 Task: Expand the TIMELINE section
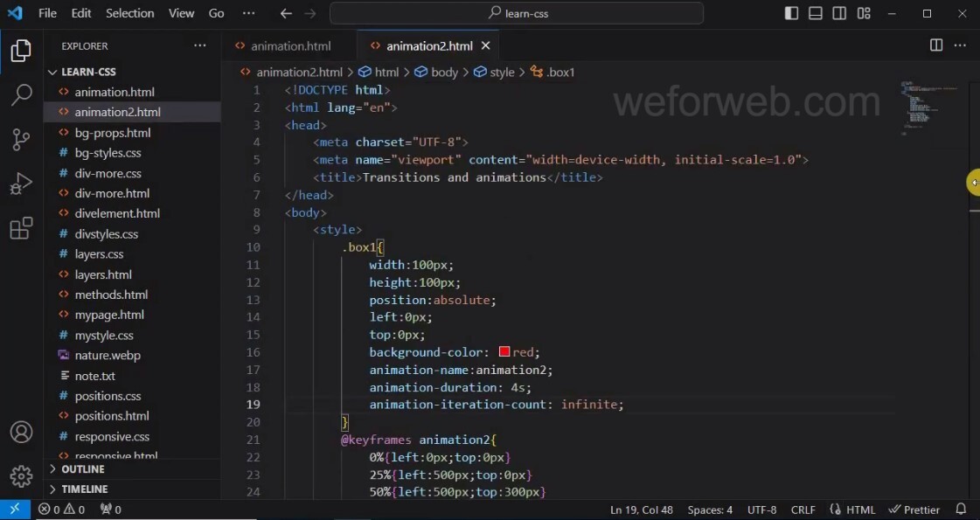pyautogui.click(x=85, y=489)
